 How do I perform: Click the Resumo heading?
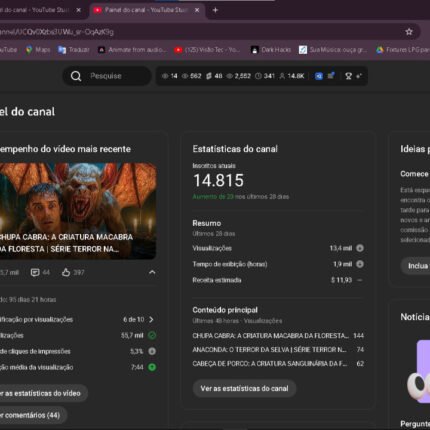(x=207, y=223)
